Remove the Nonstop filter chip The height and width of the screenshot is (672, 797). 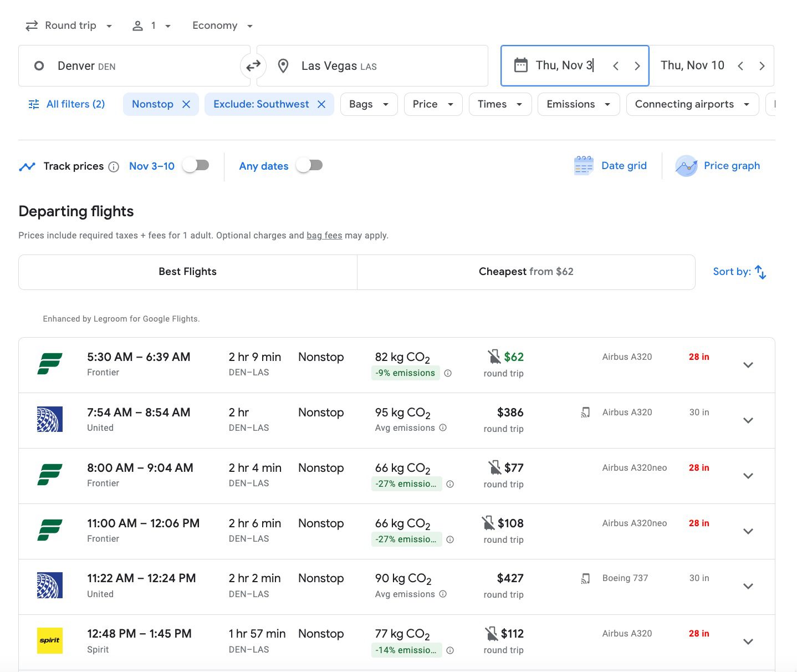click(x=186, y=104)
